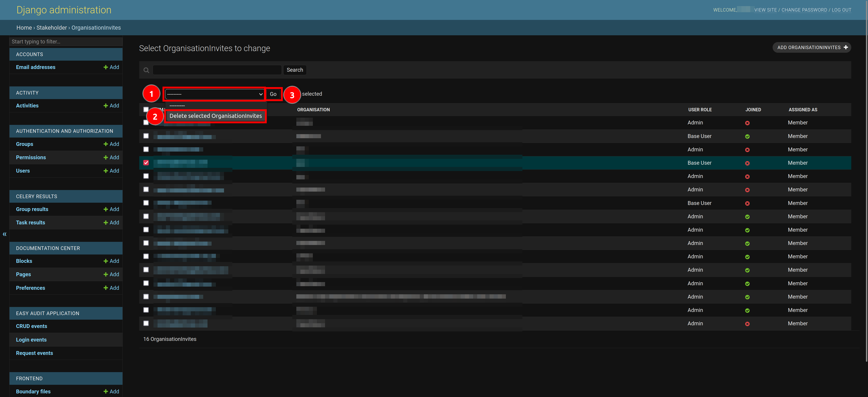This screenshot has width=868, height=397.
Task: Open the Login events link
Action: pos(31,340)
